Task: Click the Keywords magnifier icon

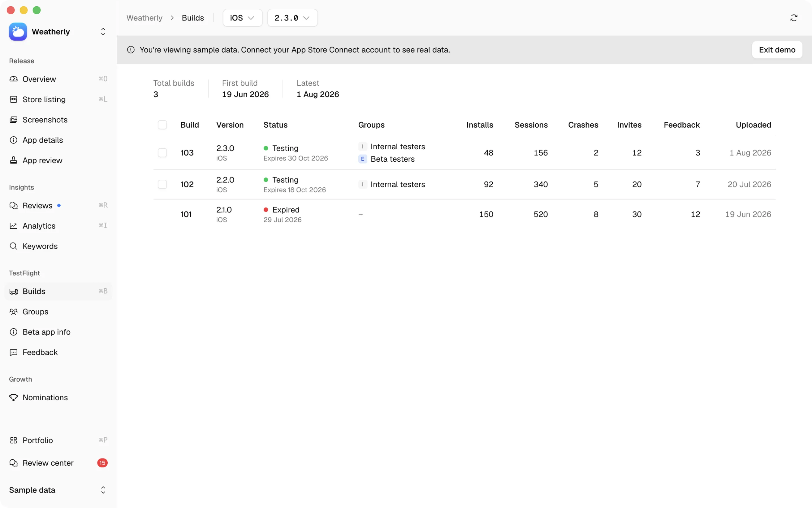Action: [x=13, y=246]
